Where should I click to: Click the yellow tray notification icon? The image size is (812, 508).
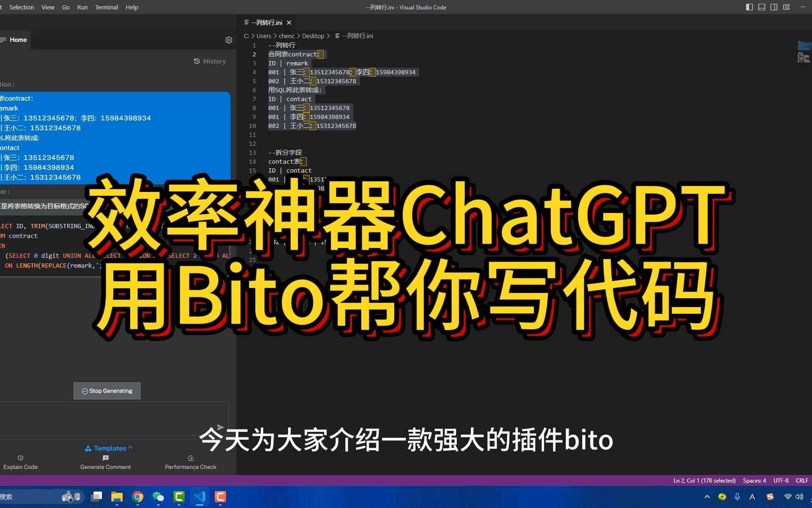(722, 497)
